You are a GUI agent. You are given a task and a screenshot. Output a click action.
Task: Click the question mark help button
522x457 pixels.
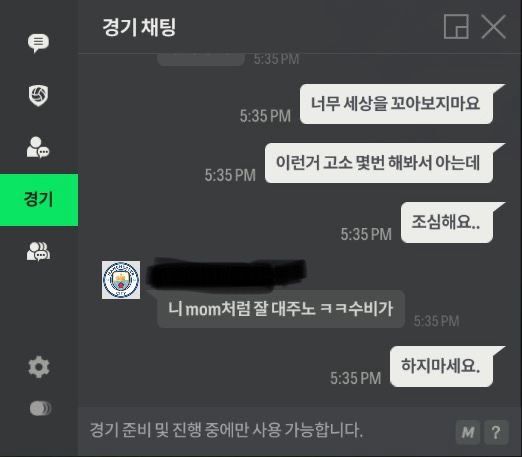pos(496,432)
